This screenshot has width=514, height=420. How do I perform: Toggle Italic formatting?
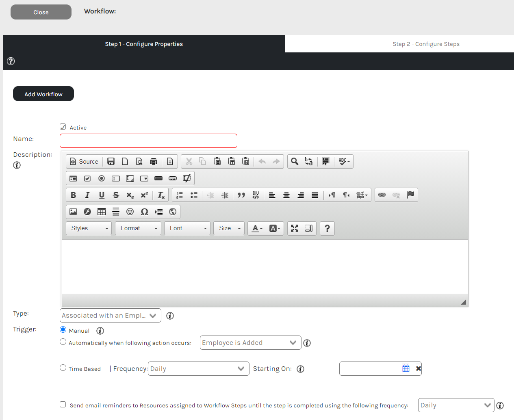(87, 195)
